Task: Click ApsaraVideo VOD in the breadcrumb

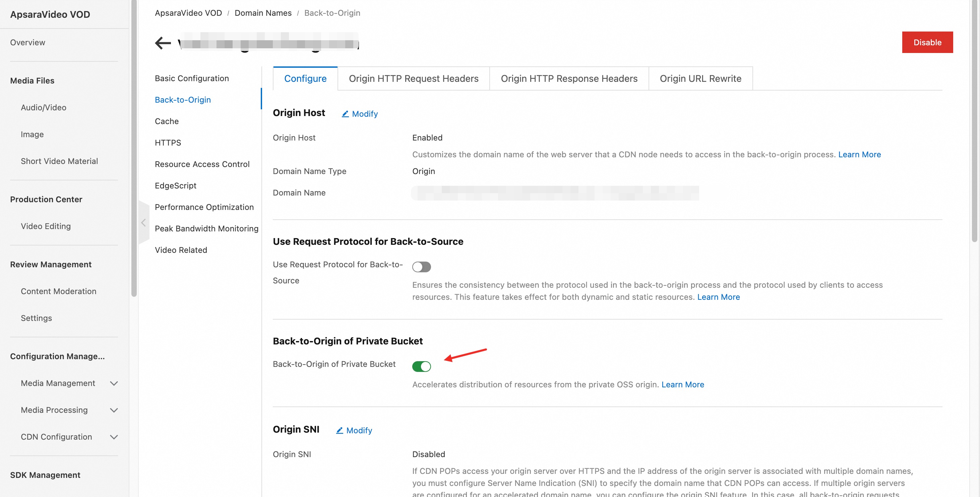Action: click(188, 13)
